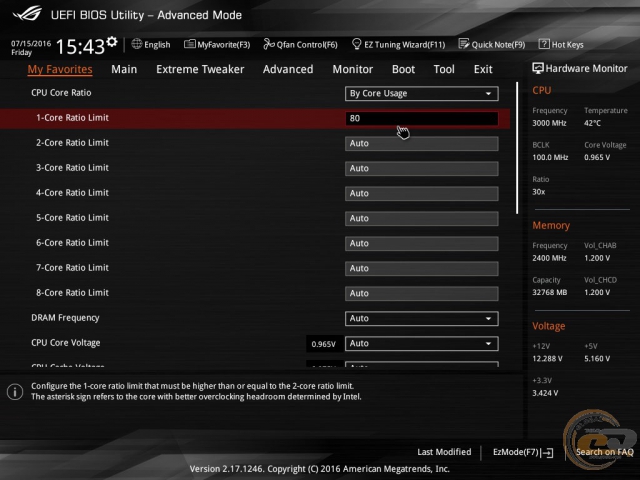Click the globe language icon

[137, 44]
